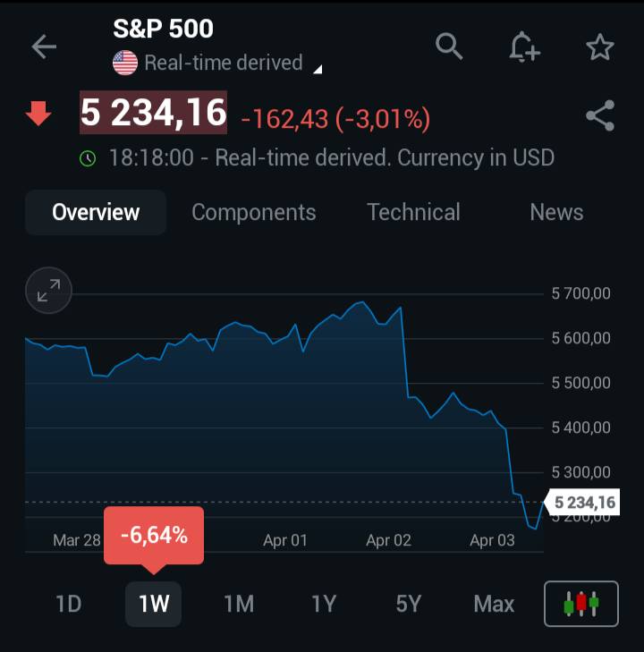Go to the News tab

point(556,212)
